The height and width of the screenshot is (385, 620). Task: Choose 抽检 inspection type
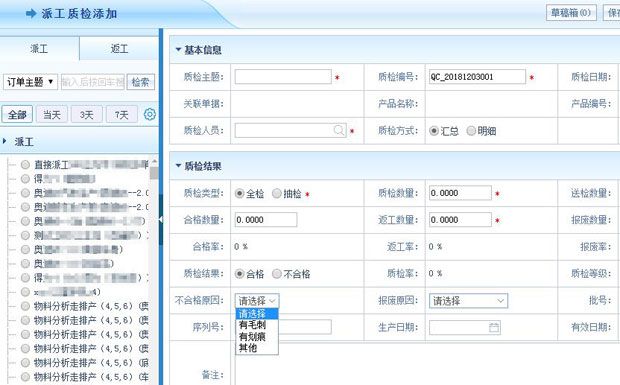coord(277,193)
